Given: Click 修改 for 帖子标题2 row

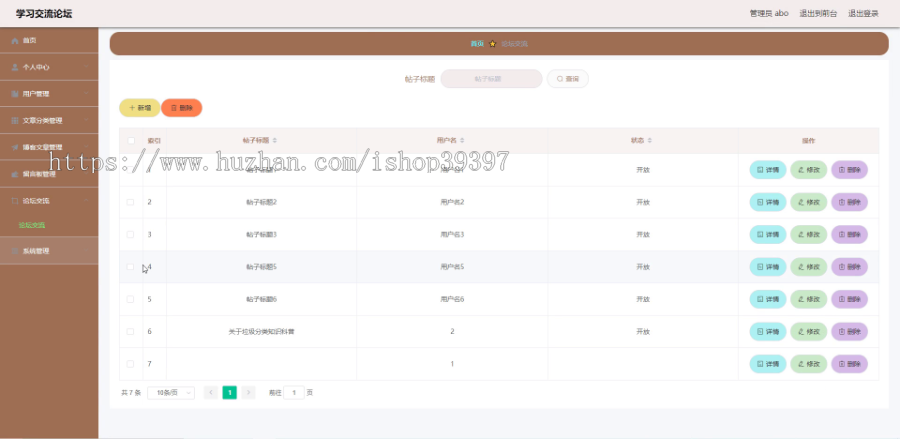Looking at the screenshot, I should (808, 202).
